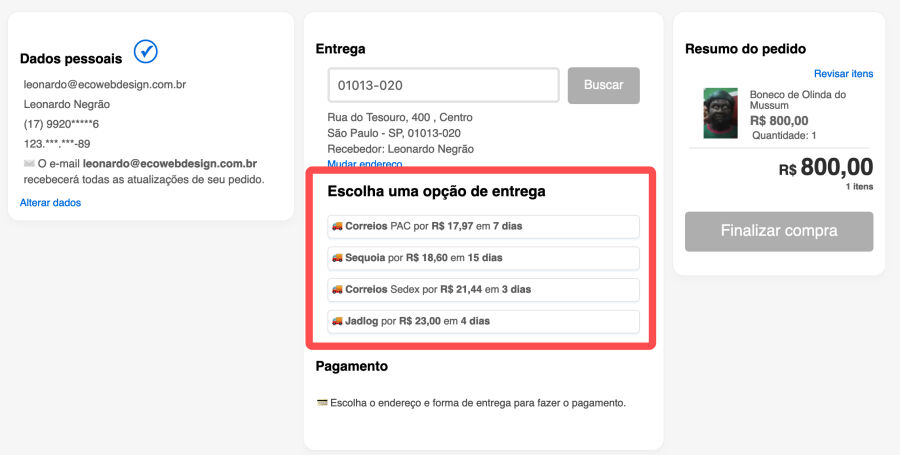Click the truck icon on Sequoia option
The width and height of the screenshot is (900, 455).
(x=337, y=258)
